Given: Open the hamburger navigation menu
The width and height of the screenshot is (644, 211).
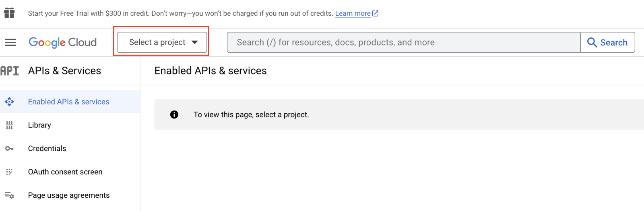Looking at the screenshot, I should point(10,42).
